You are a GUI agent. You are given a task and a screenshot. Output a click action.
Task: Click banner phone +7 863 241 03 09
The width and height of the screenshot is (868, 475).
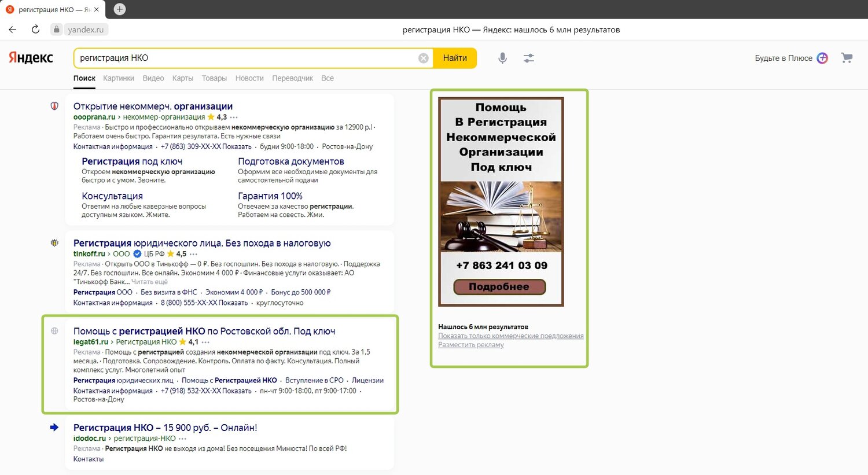pyautogui.click(x=502, y=266)
